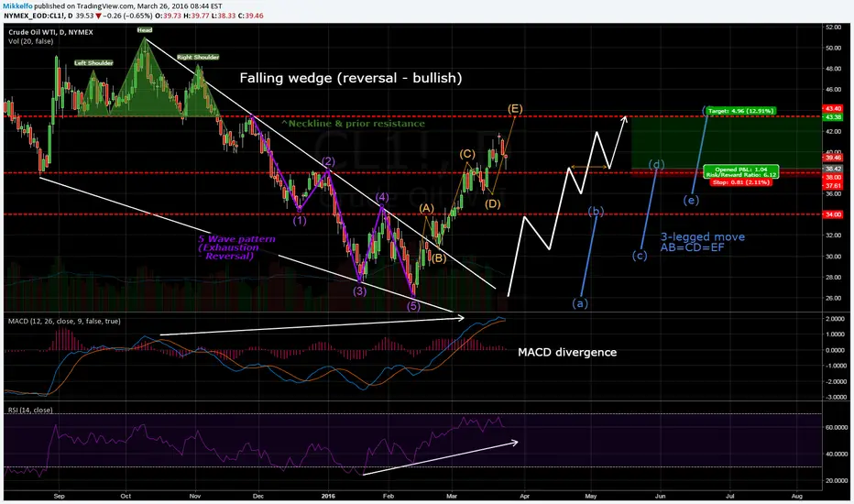Select the MACD divergence annotation
This screenshot has width=854, height=504.
pos(567,353)
